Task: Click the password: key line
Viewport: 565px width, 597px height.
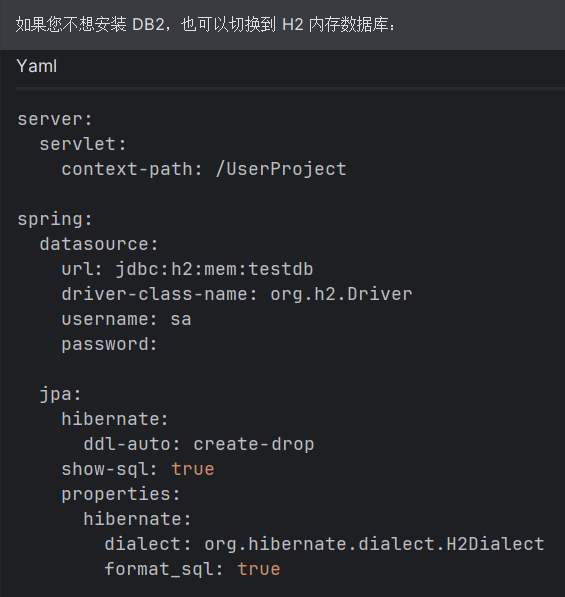Action: pyautogui.click(x=109, y=344)
